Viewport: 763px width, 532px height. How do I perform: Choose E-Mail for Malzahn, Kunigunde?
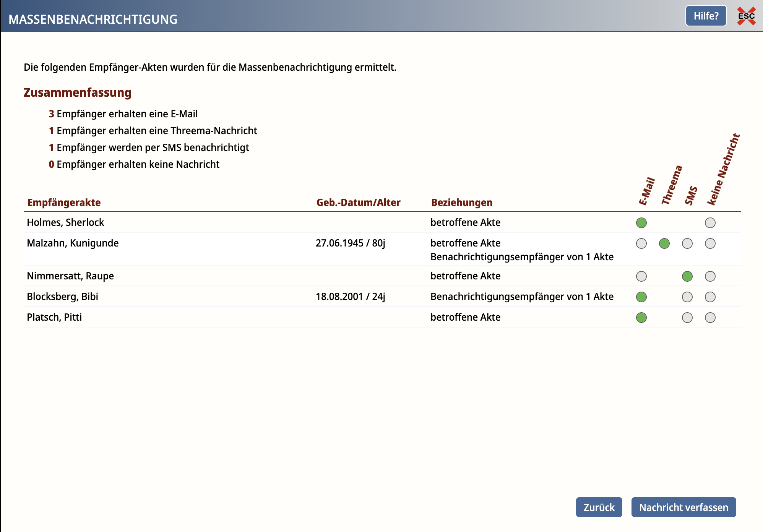pyautogui.click(x=641, y=243)
